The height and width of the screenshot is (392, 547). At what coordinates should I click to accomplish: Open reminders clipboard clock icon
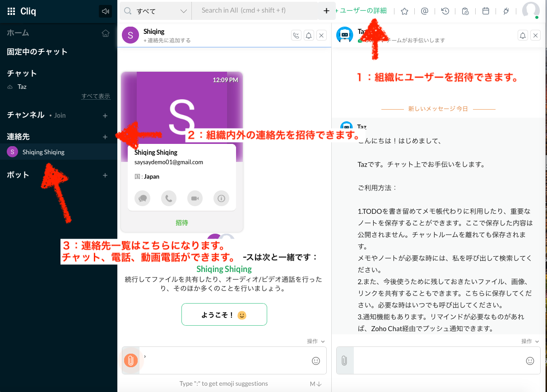pos(465,11)
